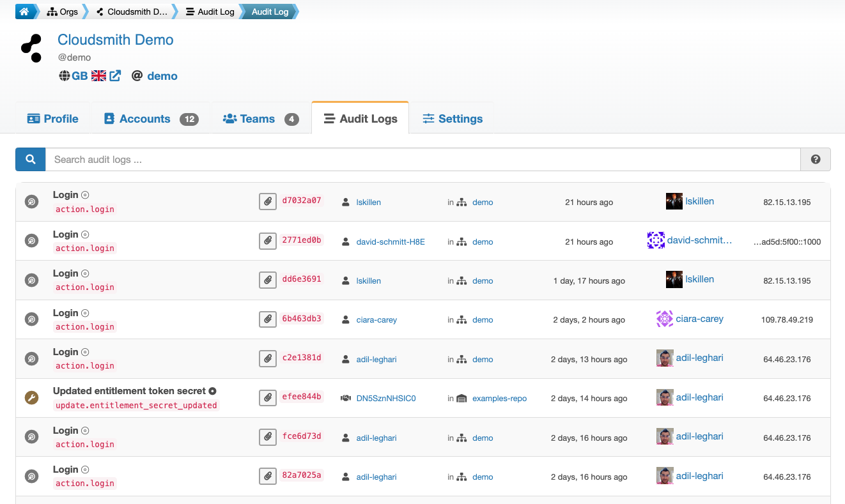Open the @ demo link
845x504 pixels.
click(155, 75)
